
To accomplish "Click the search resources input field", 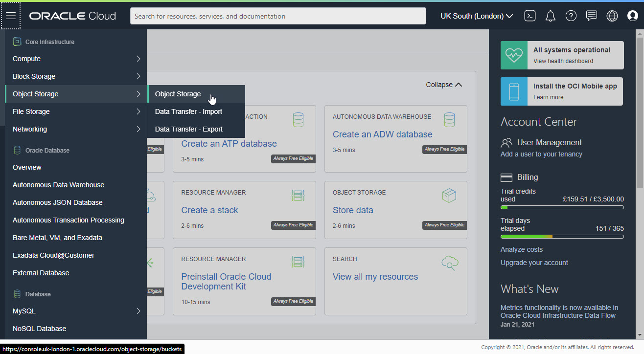I will [278, 16].
